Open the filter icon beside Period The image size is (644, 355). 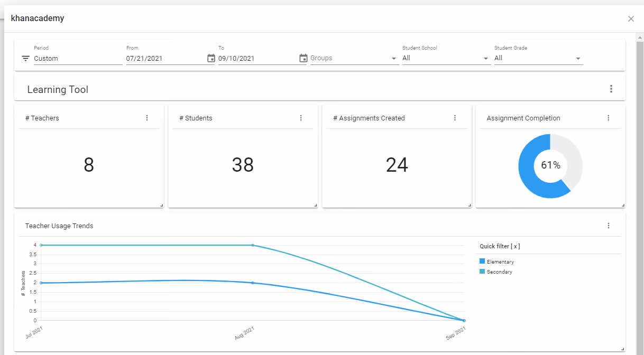click(25, 58)
